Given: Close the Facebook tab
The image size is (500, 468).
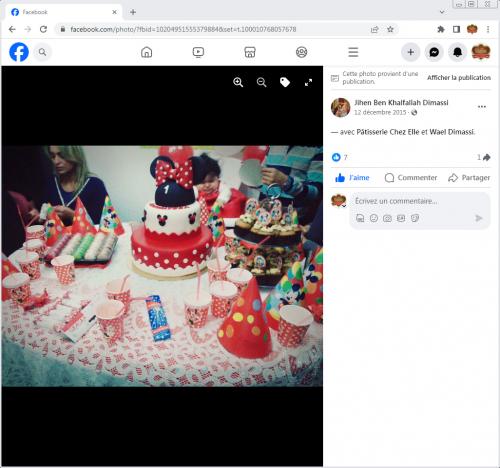Looking at the screenshot, I should click(114, 12).
